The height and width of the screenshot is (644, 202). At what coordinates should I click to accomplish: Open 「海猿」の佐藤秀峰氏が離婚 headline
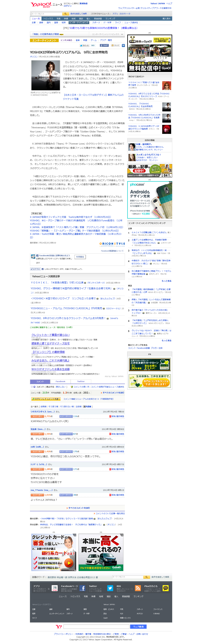point(46,34)
